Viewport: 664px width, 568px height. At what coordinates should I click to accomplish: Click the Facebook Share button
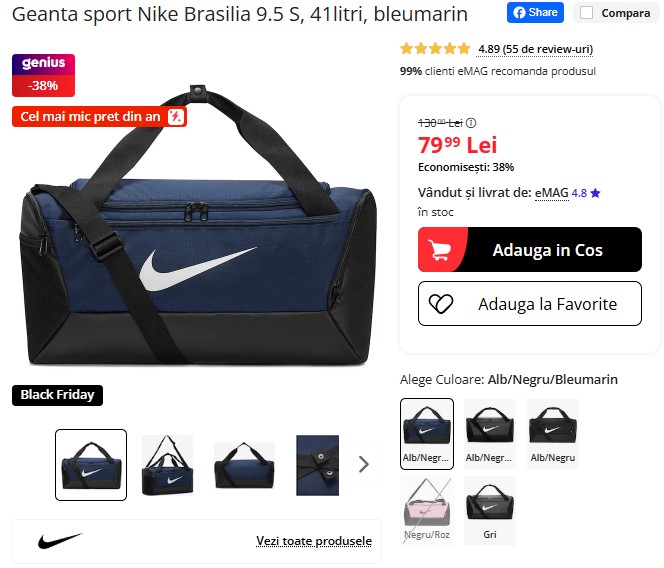coord(535,12)
